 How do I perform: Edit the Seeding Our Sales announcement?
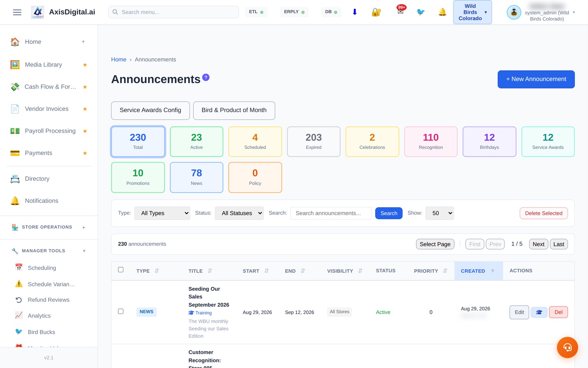pyautogui.click(x=519, y=312)
